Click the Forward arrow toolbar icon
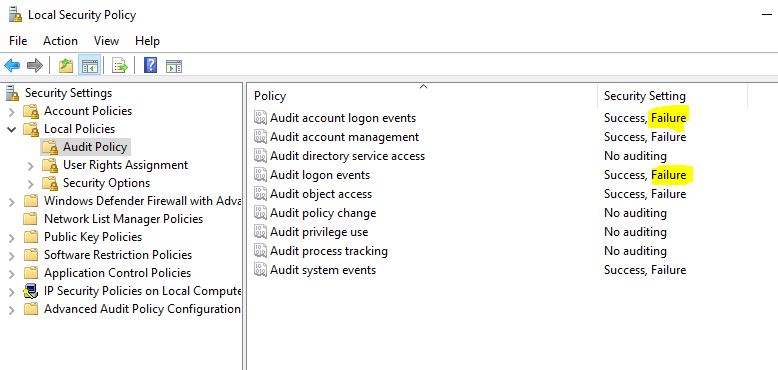Image resolution: width=778 pixels, height=370 pixels. [35, 65]
